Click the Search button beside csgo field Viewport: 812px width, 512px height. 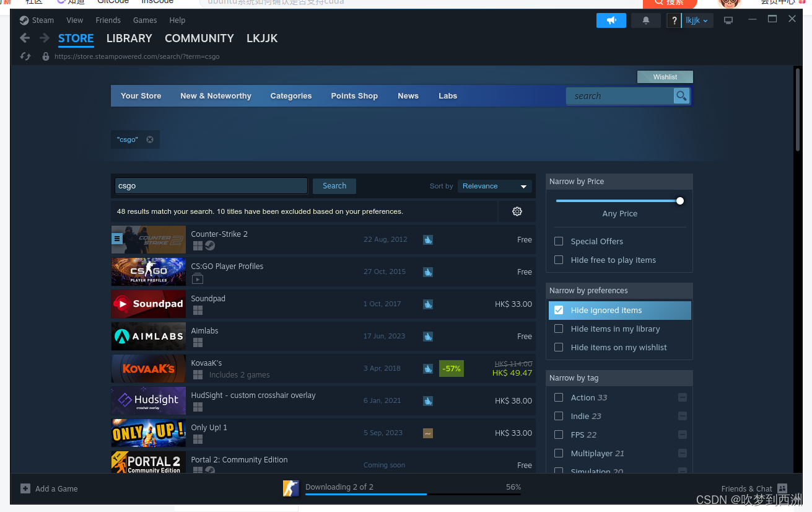click(x=334, y=186)
